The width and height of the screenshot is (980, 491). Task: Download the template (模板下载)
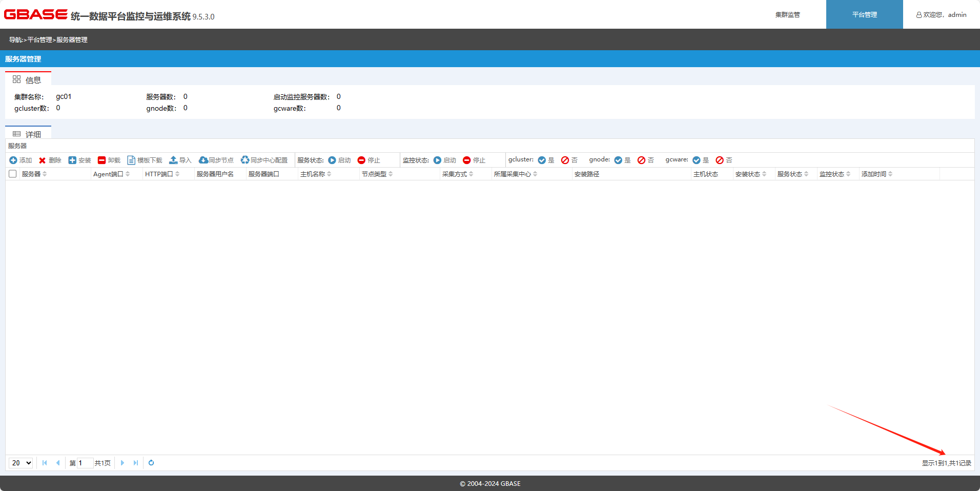click(145, 160)
